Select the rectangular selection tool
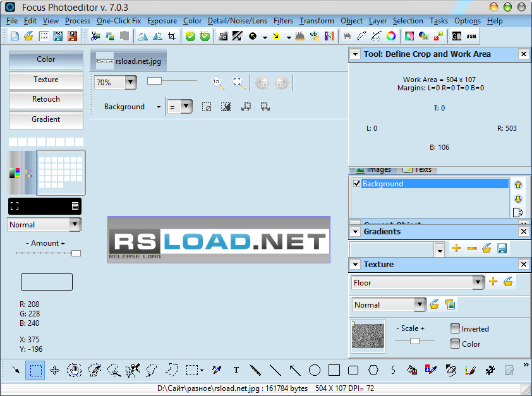The height and width of the screenshot is (396, 532). click(35, 370)
